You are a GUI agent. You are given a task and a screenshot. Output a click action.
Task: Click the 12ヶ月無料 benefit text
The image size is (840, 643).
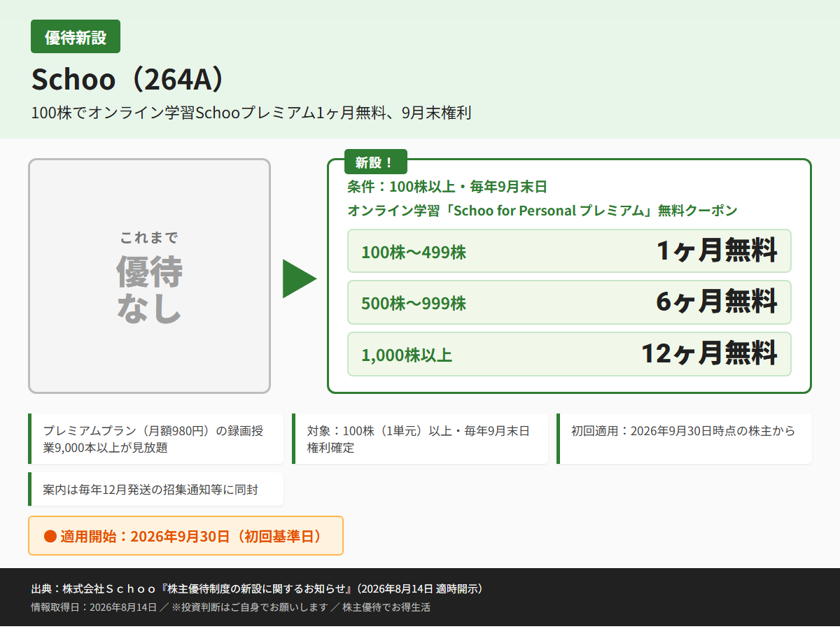(x=709, y=354)
